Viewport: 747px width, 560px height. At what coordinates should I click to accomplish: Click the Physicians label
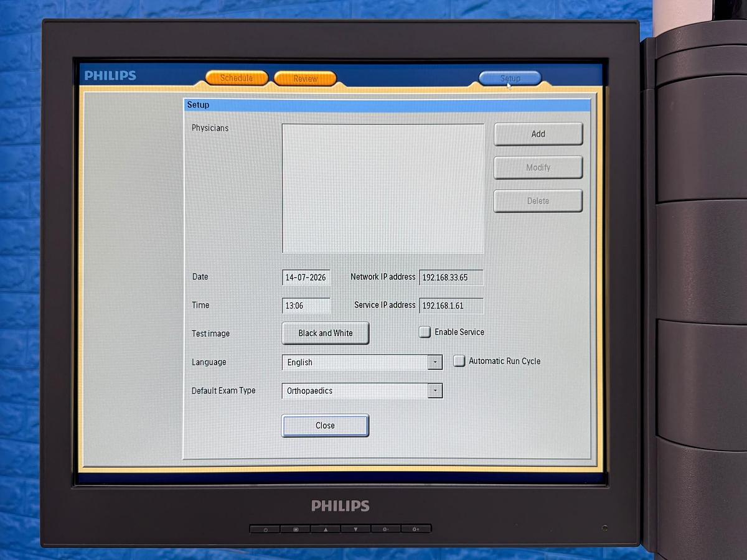210,128
